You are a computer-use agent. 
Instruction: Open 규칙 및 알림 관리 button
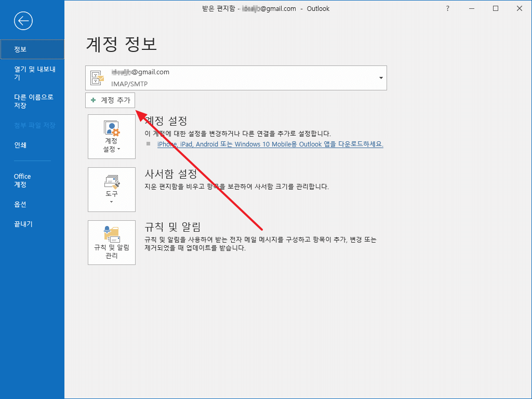click(112, 242)
